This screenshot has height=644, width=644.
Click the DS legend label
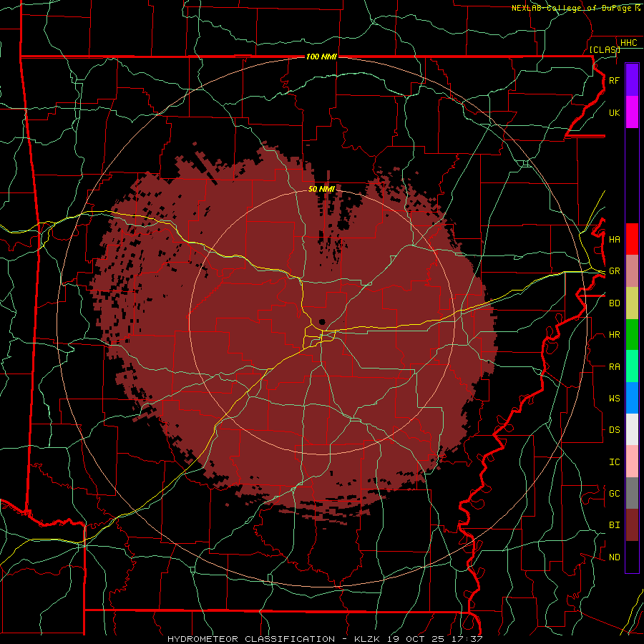coord(614,430)
